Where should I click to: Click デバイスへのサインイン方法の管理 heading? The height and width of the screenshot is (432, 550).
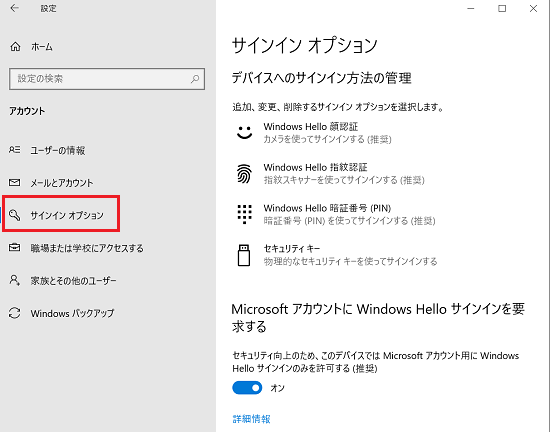[321, 78]
